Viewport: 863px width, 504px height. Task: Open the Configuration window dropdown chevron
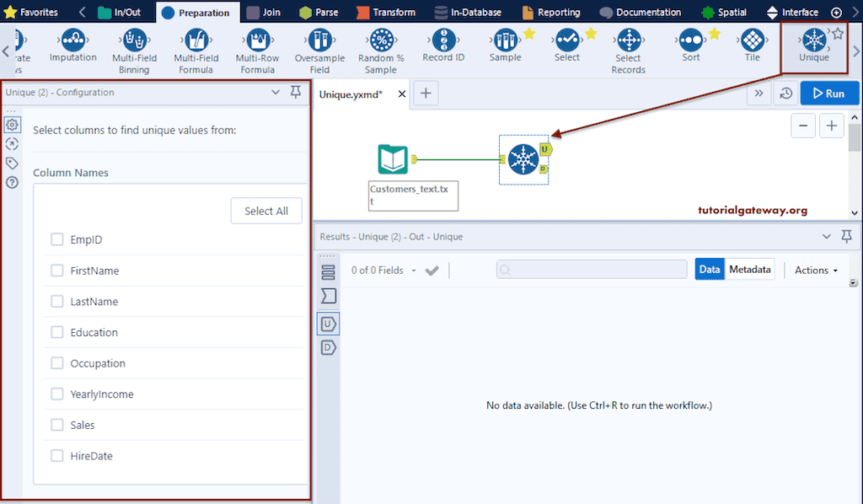[276, 93]
